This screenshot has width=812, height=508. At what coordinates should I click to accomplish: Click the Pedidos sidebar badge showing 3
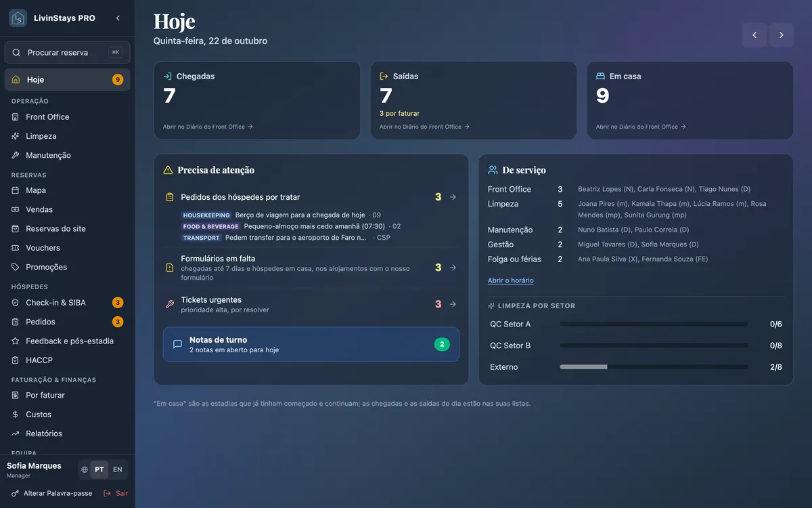[118, 322]
